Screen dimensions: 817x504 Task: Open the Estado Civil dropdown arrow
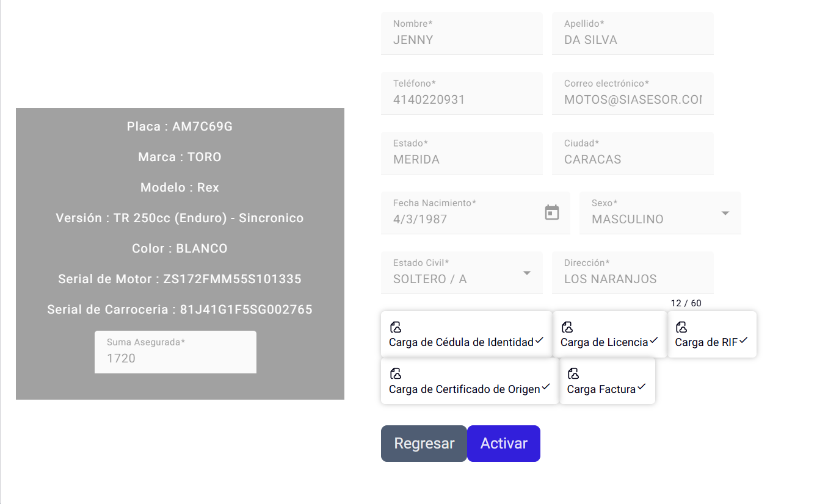(x=527, y=273)
